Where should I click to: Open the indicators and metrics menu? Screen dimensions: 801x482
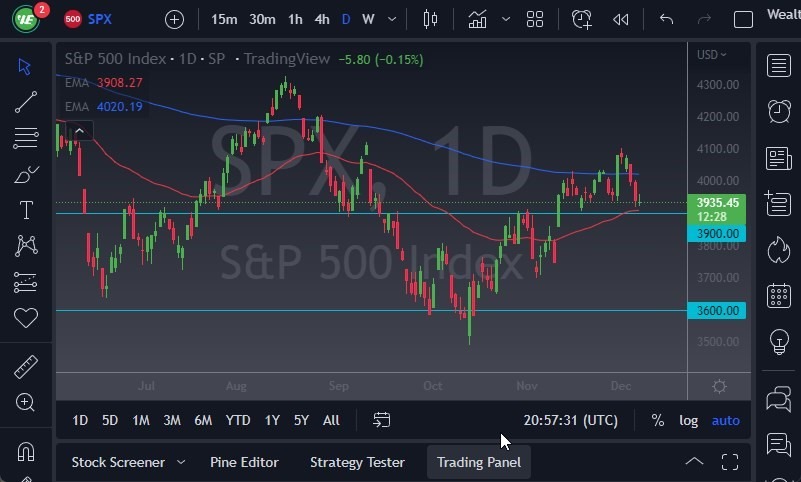point(477,19)
